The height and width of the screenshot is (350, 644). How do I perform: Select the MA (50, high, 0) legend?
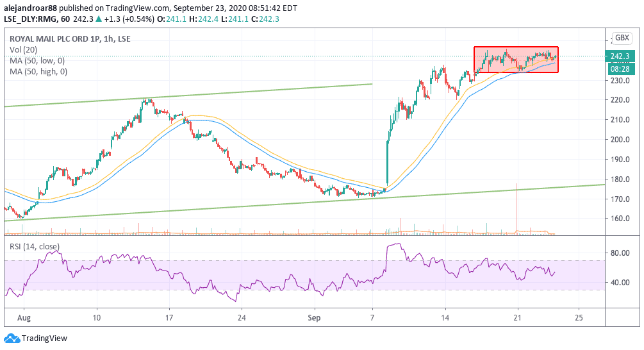tap(38, 72)
